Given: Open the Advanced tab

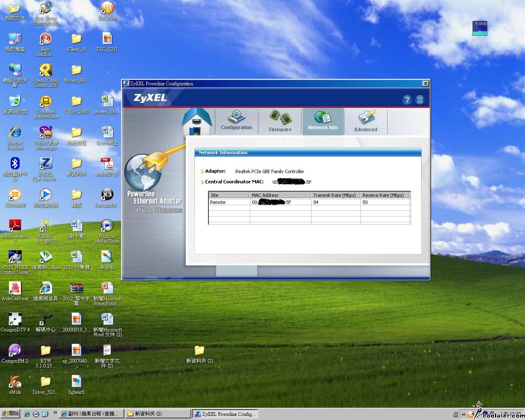Looking at the screenshot, I should (x=365, y=121).
